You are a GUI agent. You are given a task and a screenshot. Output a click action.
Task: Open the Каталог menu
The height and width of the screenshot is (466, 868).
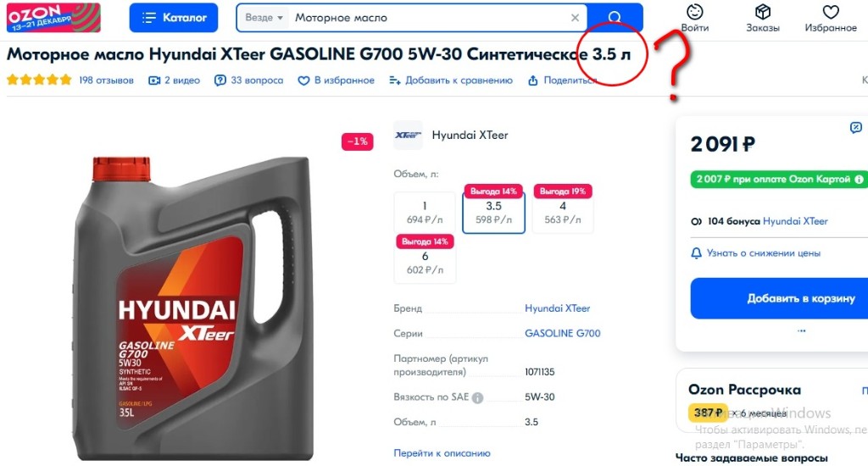(x=173, y=18)
